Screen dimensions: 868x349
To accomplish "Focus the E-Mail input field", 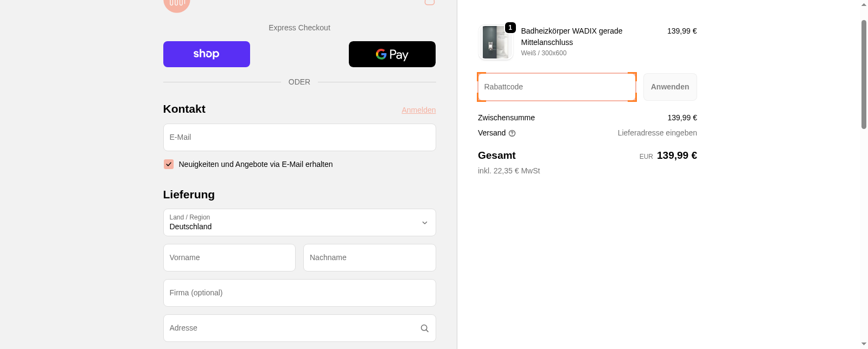I will click(299, 137).
